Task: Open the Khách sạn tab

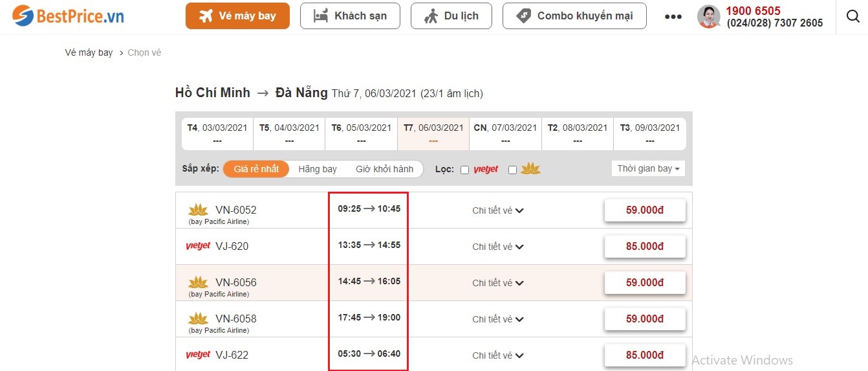Action: coord(350,16)
